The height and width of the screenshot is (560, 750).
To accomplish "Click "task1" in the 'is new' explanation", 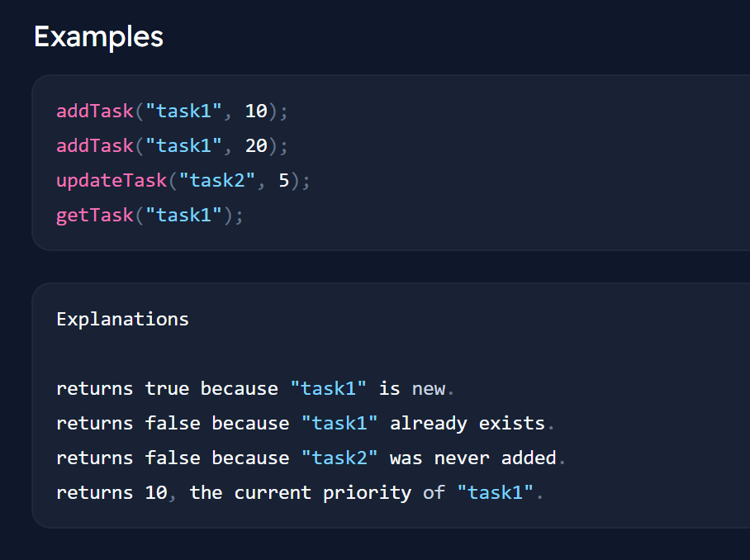I will pyautogui.click(x=329, y=389).
